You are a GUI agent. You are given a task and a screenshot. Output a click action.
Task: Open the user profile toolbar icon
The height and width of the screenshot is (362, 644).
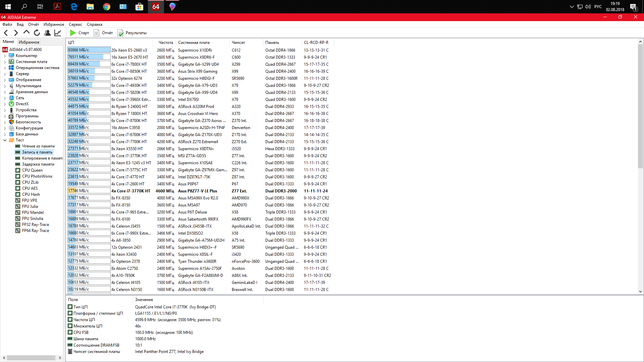[x=47, y=33]
